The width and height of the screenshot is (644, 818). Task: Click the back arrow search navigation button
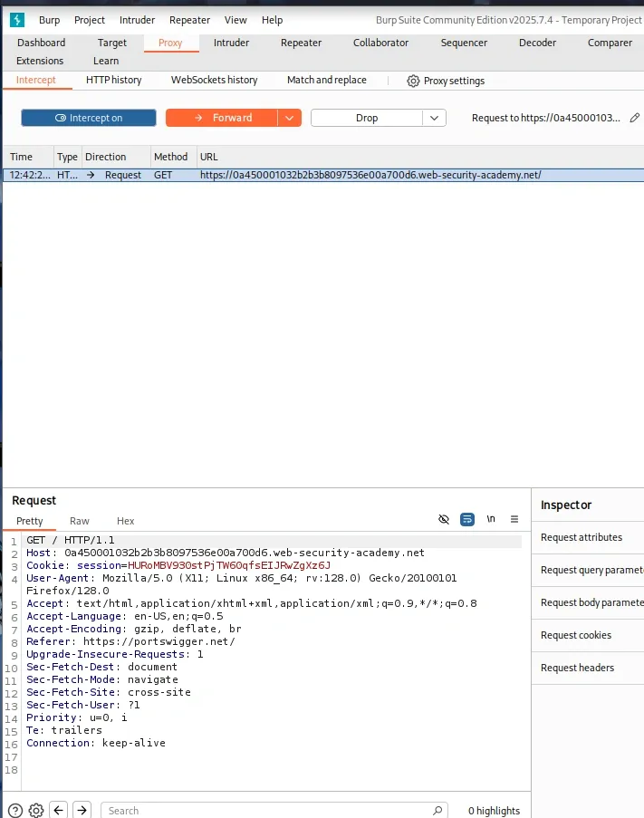(58, 810)
